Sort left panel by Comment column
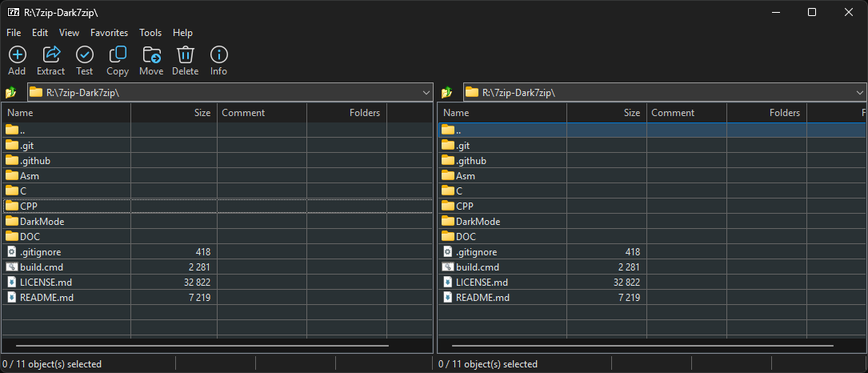The width and height of the screenshot is (868, 373). click(x=262, y=113)
